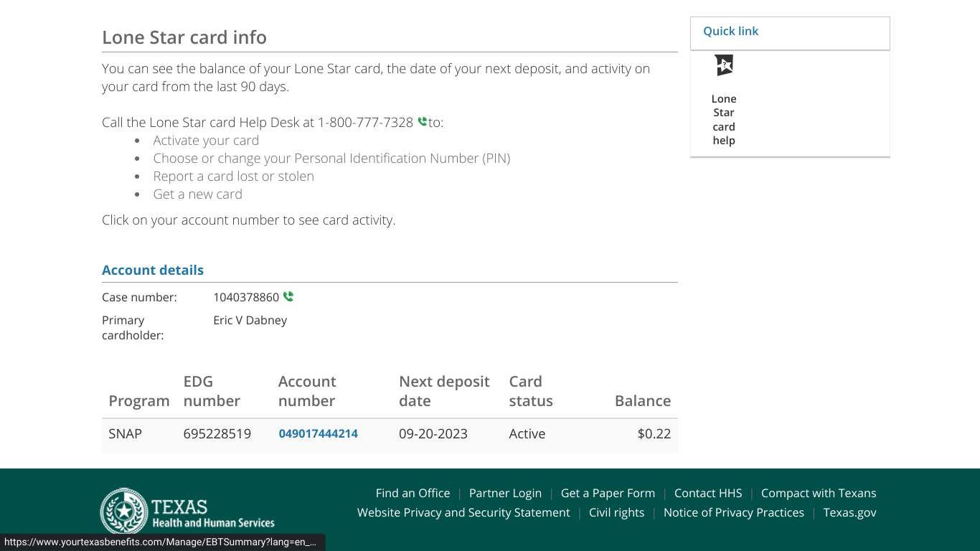This screenshot has width=980, height=551.
Task: Click the Quick link panel header
Action: [790, 33]
